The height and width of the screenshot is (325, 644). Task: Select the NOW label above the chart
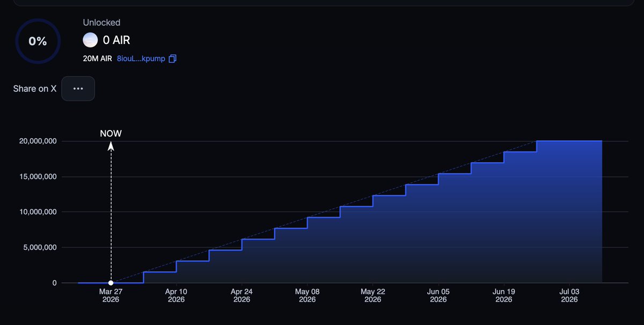(111, 134)
